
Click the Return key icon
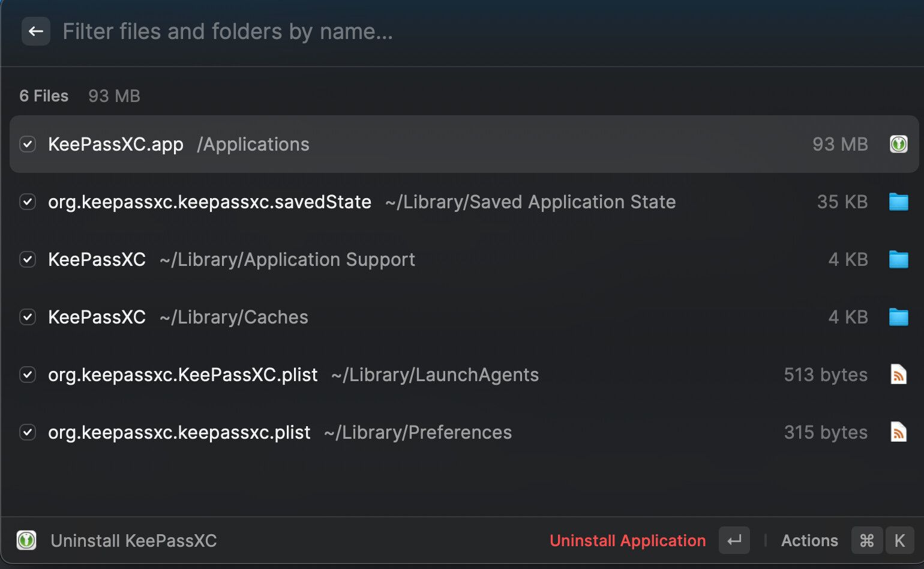(x=734, y=541)
